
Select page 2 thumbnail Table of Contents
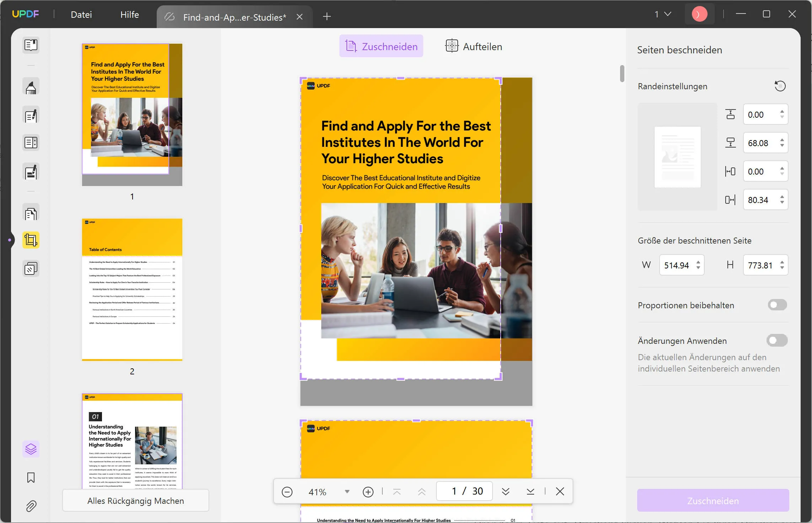(x=132, y=289)
